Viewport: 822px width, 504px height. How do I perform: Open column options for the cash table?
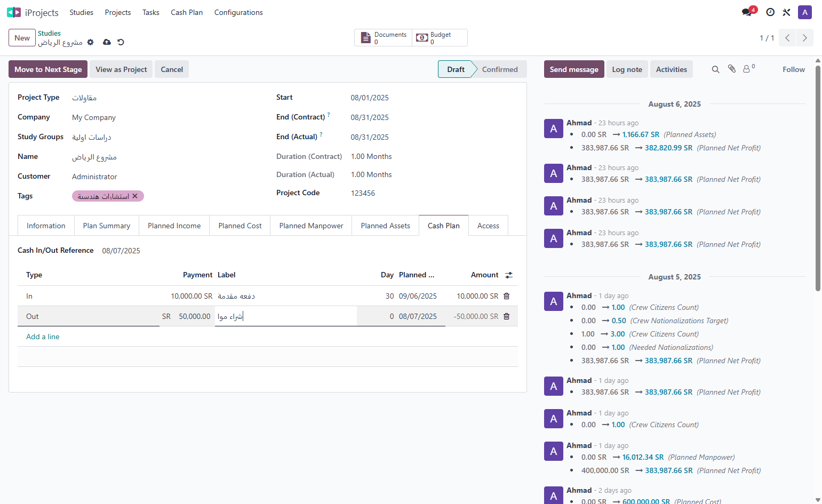(509, 275)
